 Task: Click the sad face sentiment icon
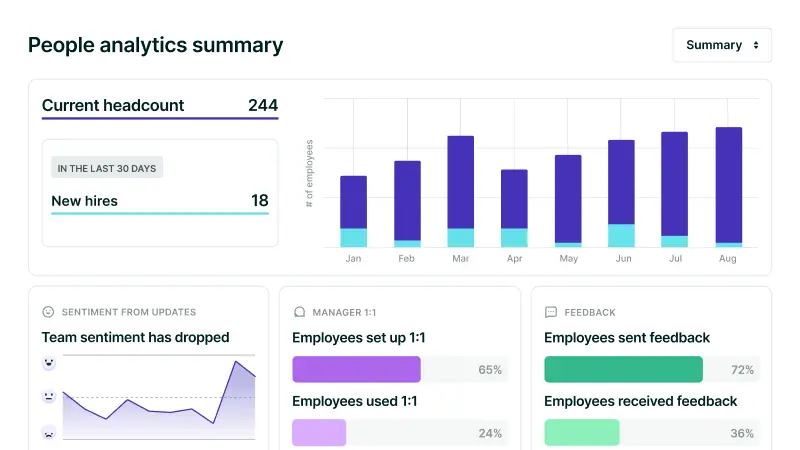pos(48,432)
